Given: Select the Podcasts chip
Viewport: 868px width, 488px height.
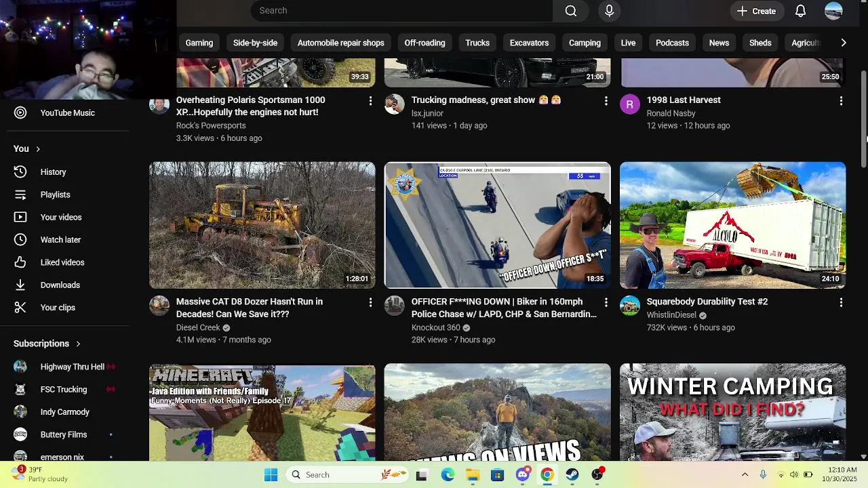Looking at the screenshot, I should (x=672, y=43).
